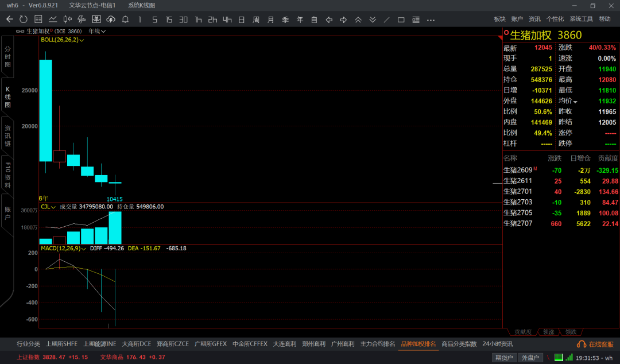Open the 账户 menu

(517, 19)
